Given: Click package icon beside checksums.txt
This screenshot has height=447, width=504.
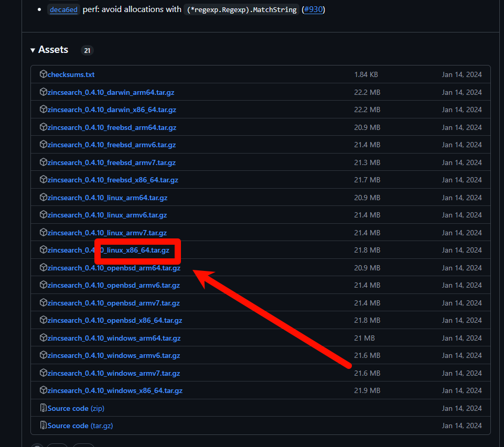Looking at the screenshot, I should [44, 74].
